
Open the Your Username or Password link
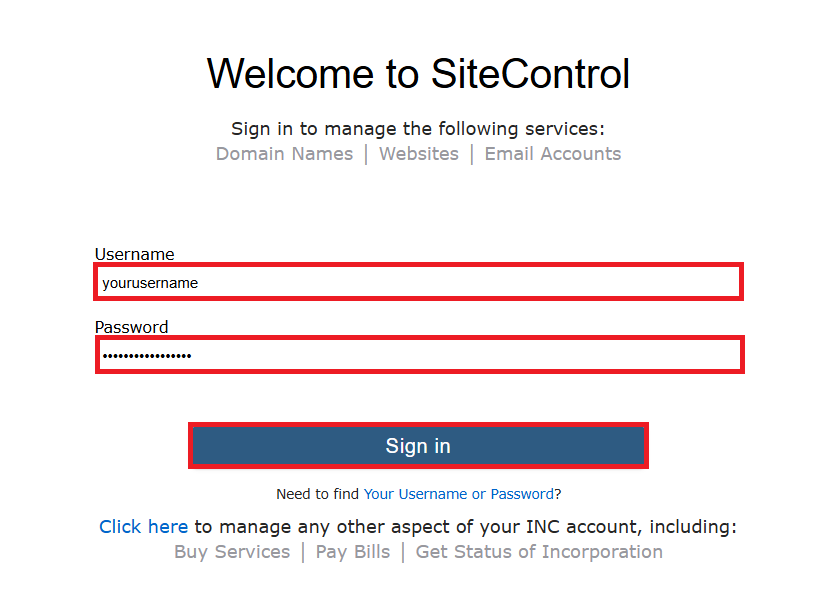click(459, 494)
